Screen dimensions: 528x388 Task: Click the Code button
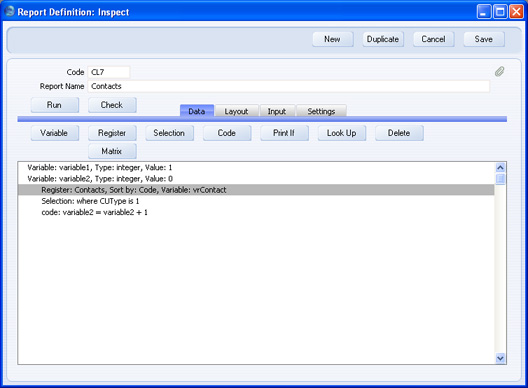(227, 133)
